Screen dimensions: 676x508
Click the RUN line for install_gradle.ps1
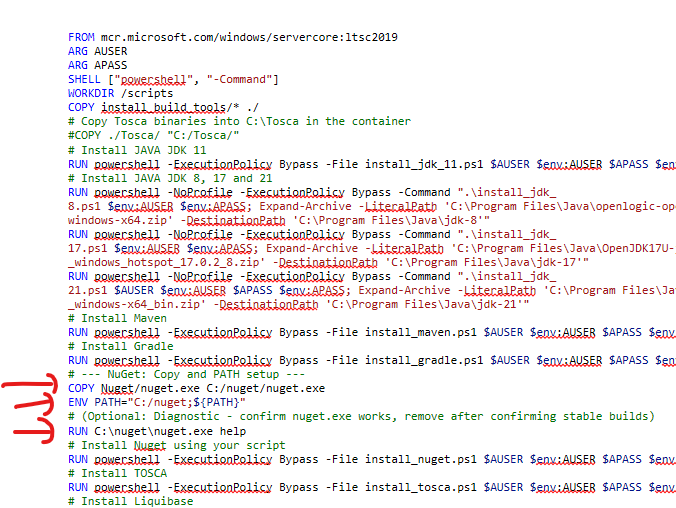click(372, 361)
